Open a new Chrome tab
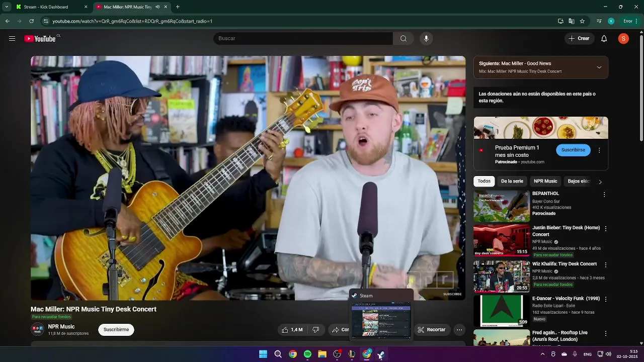Screen dimensions: 644x362 tap(178, 7)
